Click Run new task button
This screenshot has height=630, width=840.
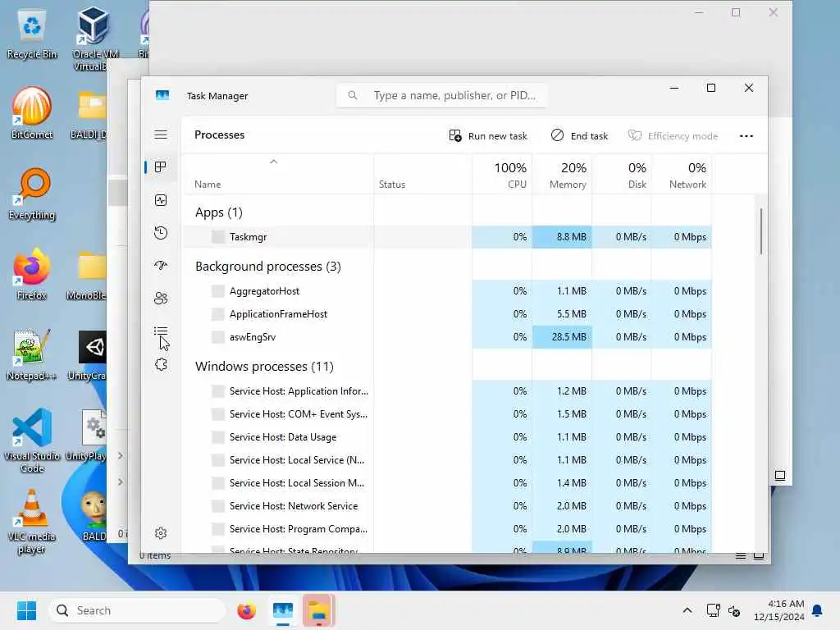point(488,136)
